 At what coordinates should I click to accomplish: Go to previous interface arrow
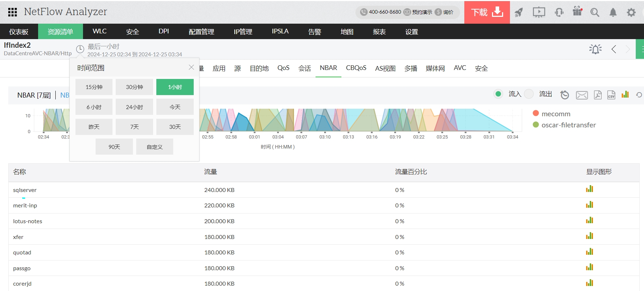coord(614,49)
